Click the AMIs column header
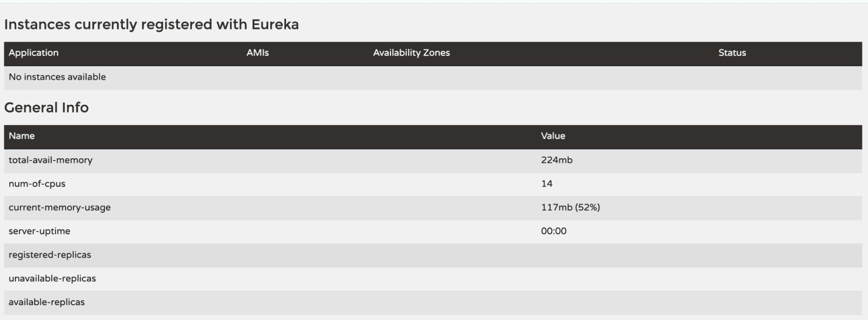This screenshot has height=320, width=868. 257,53
